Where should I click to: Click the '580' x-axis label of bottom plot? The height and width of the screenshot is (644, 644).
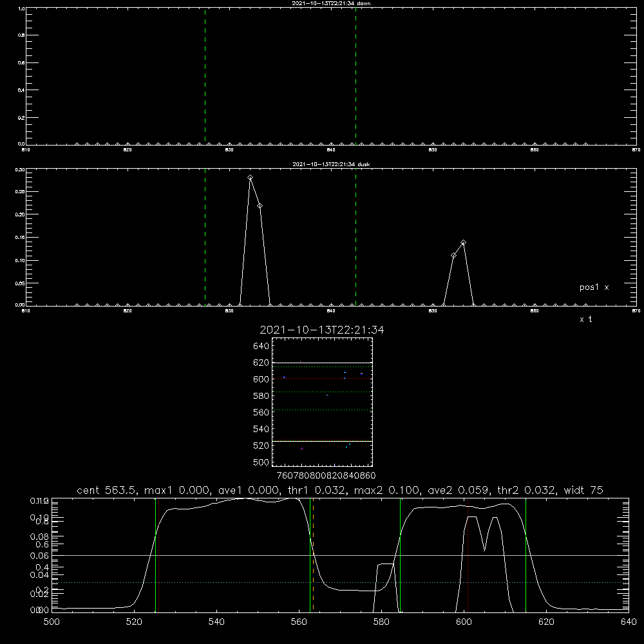point(381,622)
